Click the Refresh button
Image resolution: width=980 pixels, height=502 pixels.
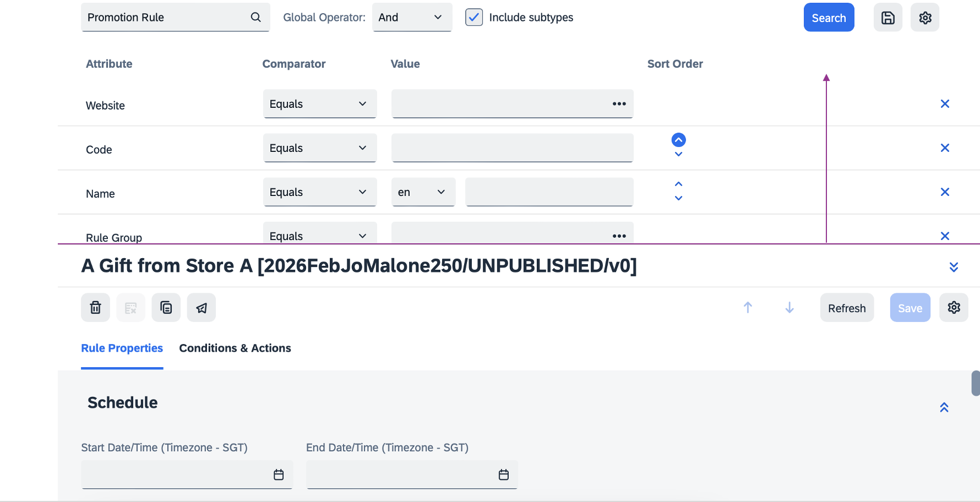pos(846,308)
